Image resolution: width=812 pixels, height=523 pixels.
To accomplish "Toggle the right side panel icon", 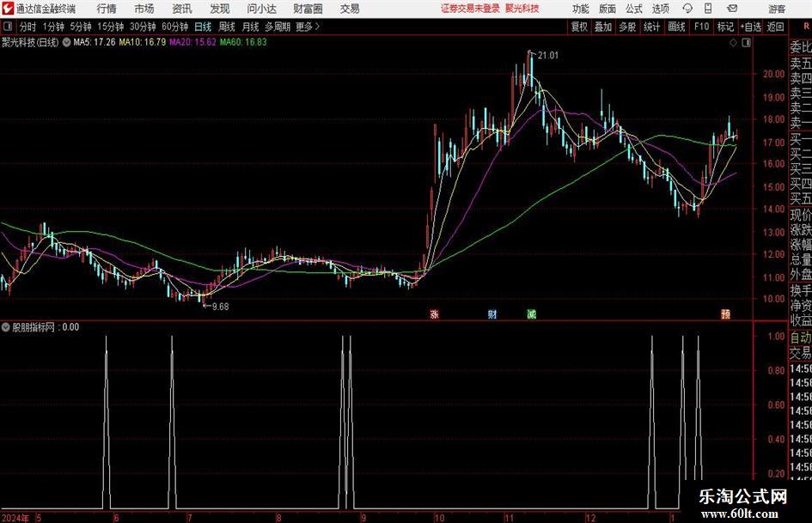I will click(x=746, y=43).
